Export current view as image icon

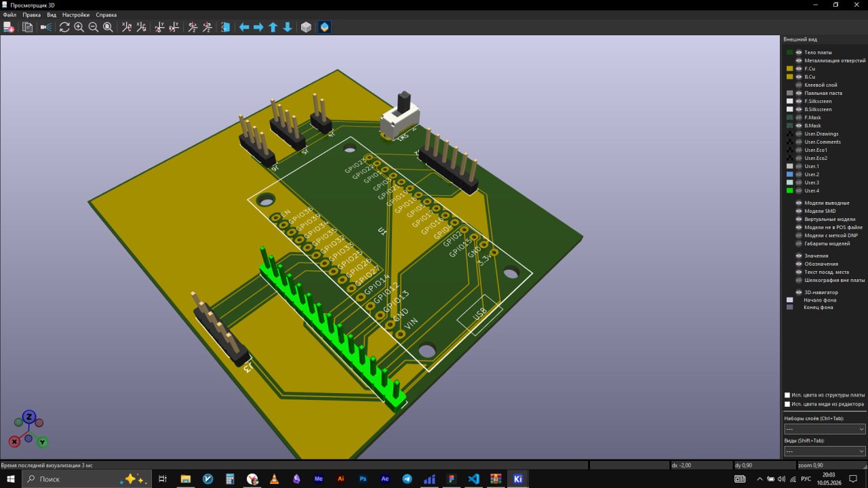pos(9,27)
